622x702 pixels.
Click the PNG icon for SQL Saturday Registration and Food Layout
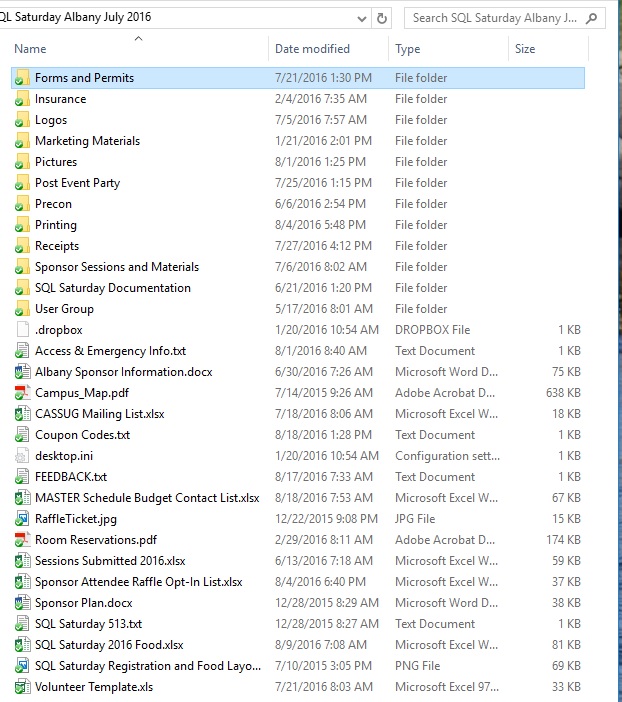[22, 666]
